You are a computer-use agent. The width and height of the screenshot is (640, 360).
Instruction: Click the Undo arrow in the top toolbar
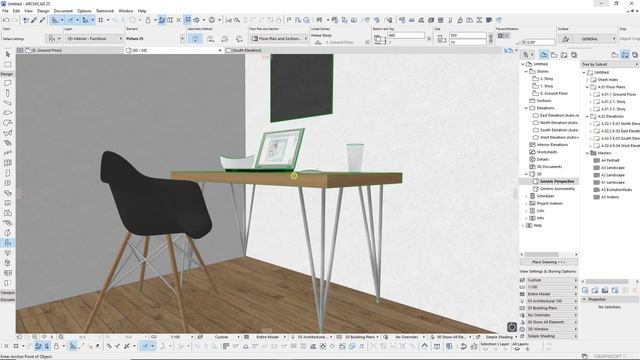coord(6,20)
